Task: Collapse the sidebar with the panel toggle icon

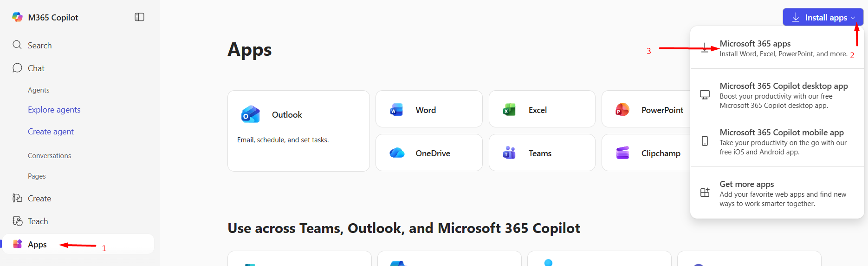Action: (139, 17)
